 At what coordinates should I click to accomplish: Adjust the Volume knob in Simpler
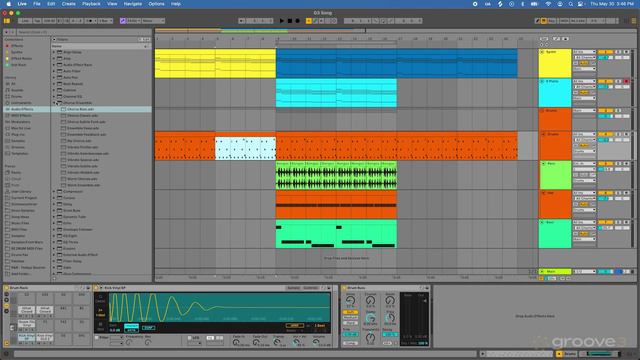coord(317,342)
